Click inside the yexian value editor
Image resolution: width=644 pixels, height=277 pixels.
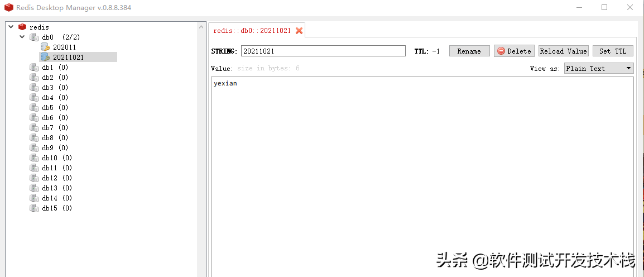(x=422, y=176)
